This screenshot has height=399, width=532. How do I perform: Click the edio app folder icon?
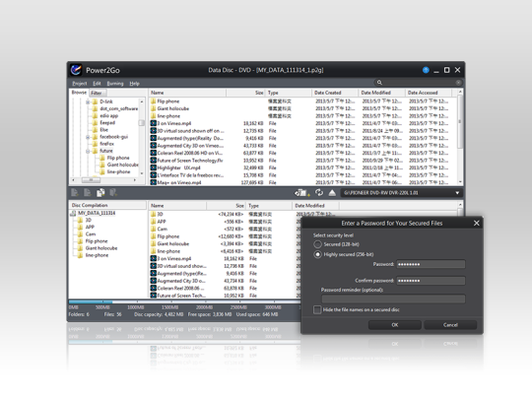[96, 115]
